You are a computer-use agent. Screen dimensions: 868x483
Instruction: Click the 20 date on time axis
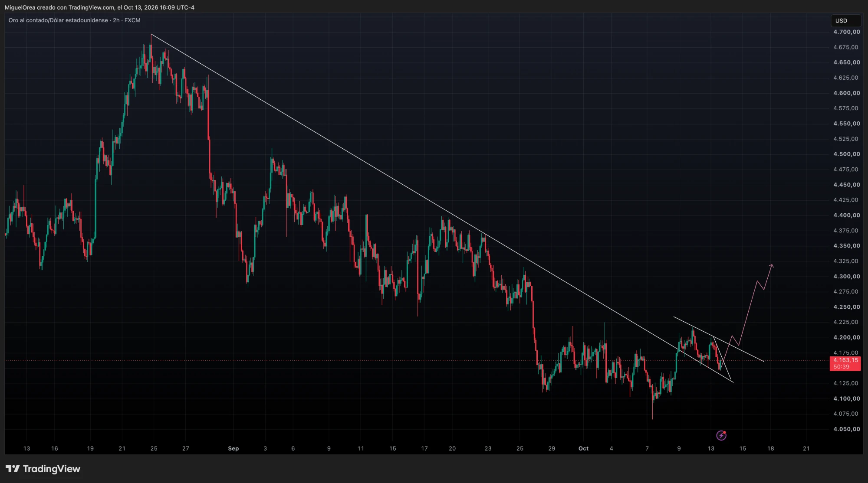pyautogui.click(x=452, y=448)
